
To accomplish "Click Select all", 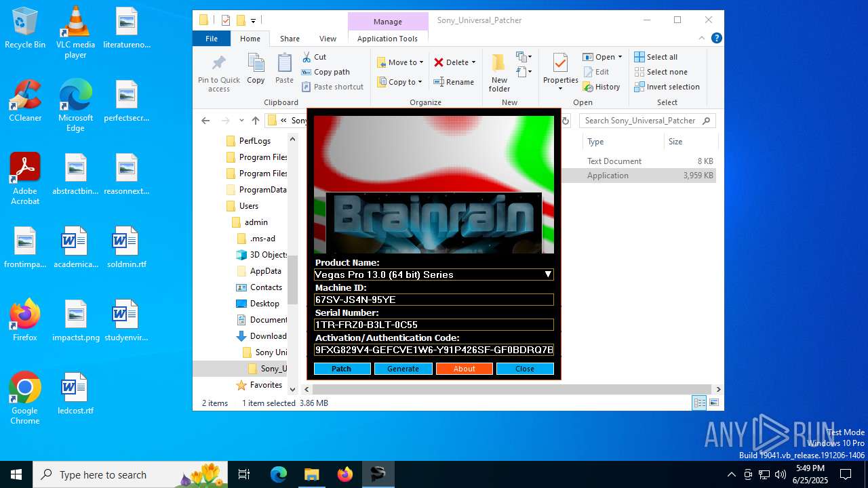I will point(656,57).
